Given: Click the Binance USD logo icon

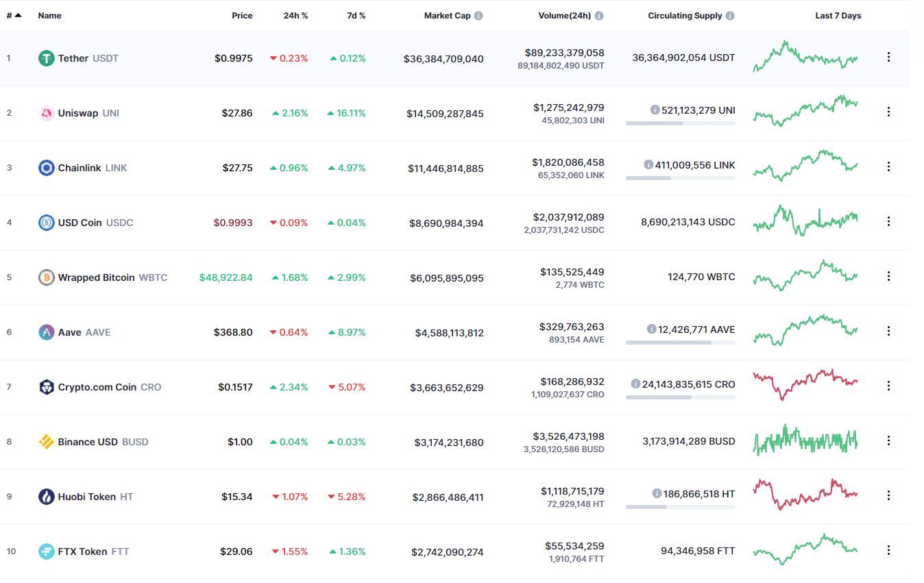Looking at the screenshot, I should [x=46, y=442].
